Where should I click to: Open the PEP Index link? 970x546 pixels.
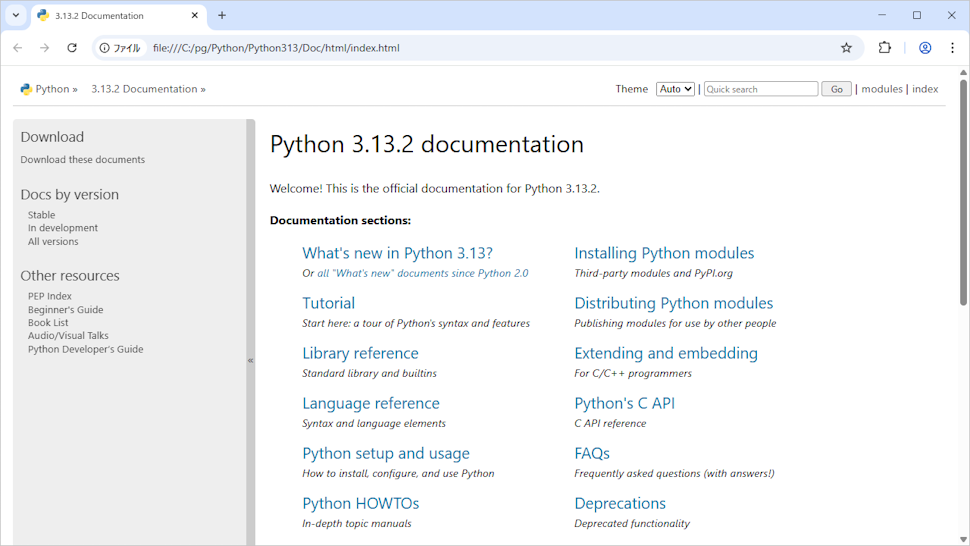[49, 296]
